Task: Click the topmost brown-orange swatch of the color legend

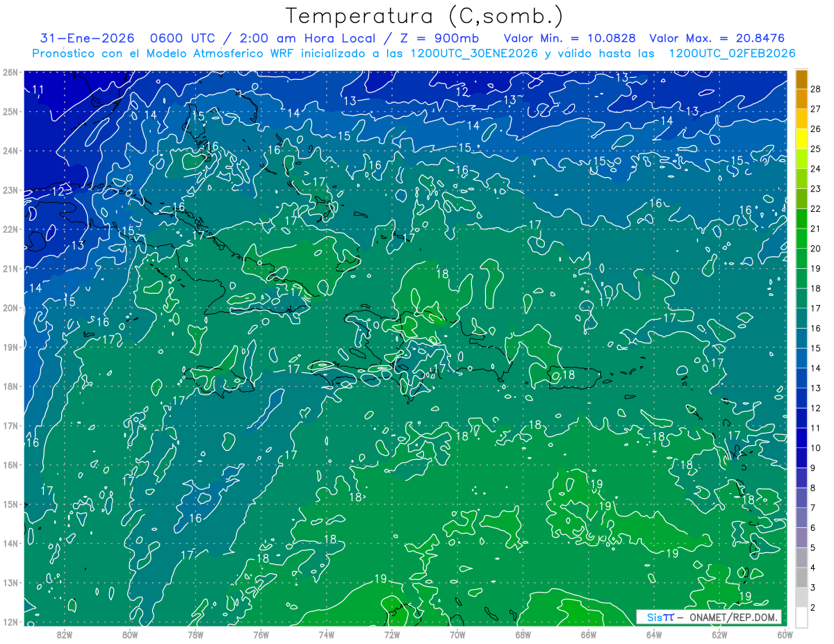Action: (801, 79)
